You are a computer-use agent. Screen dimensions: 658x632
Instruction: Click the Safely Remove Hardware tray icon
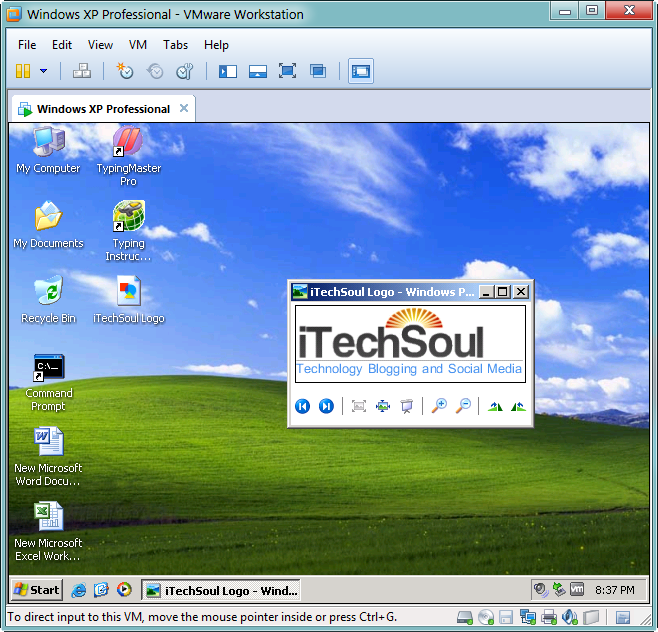[x=559, y=590]
